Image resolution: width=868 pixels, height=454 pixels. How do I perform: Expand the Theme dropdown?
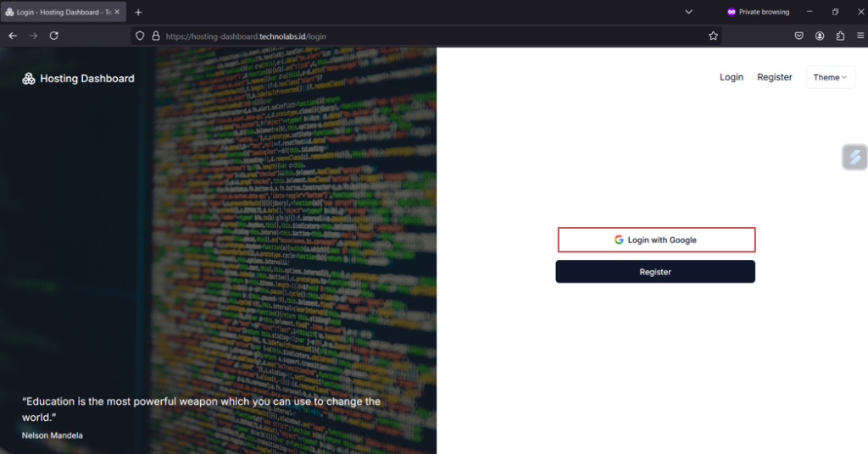pos(831,77)
